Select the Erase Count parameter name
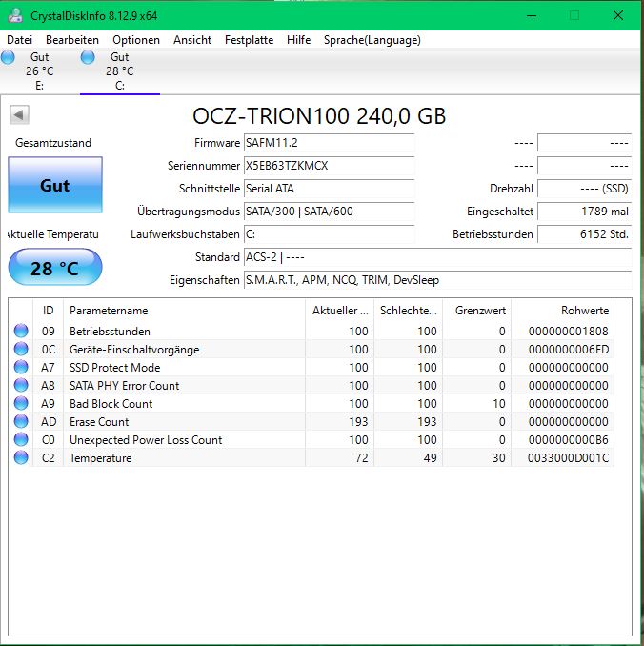644x646 pixels. [99, 422]
